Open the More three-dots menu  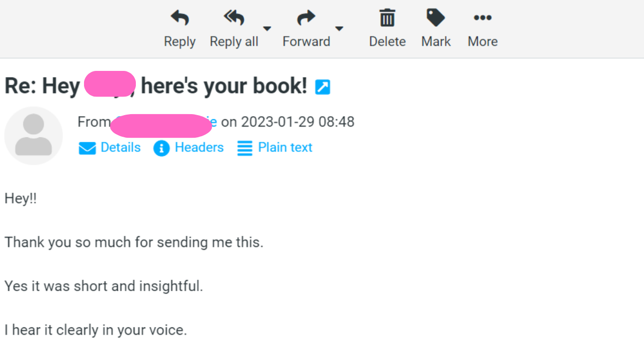click(482, 19)
